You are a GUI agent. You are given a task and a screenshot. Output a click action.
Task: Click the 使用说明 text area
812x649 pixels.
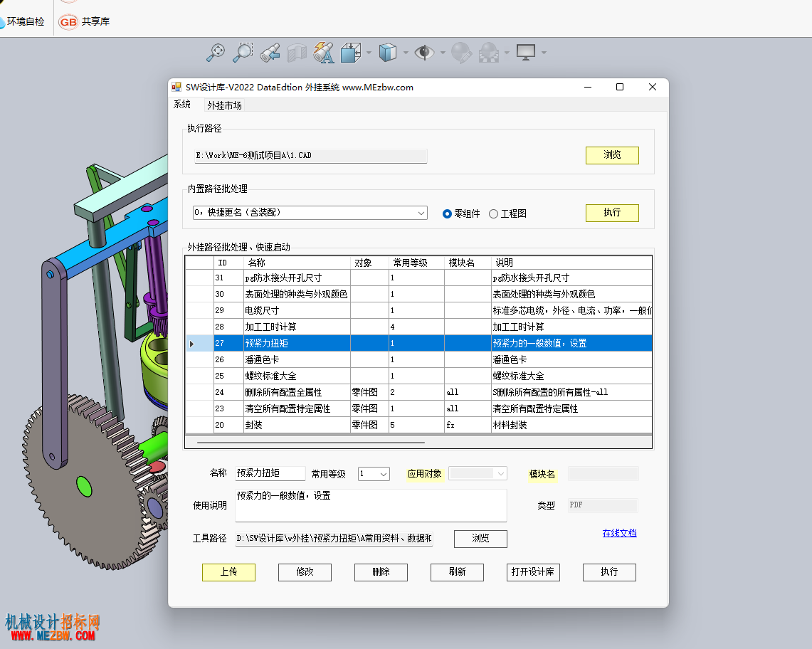tap(371, 505)
